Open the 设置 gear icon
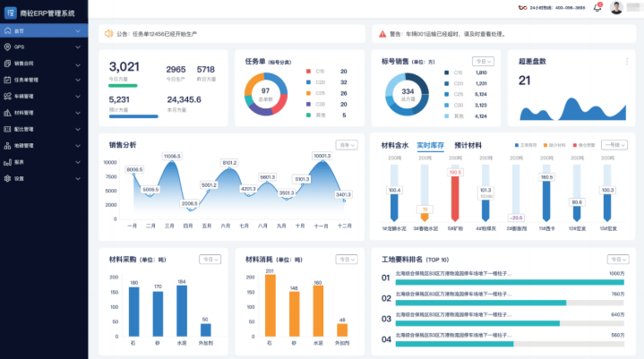Image resolution: width=644 pixels, height=359 pixels. click(7, 178)
